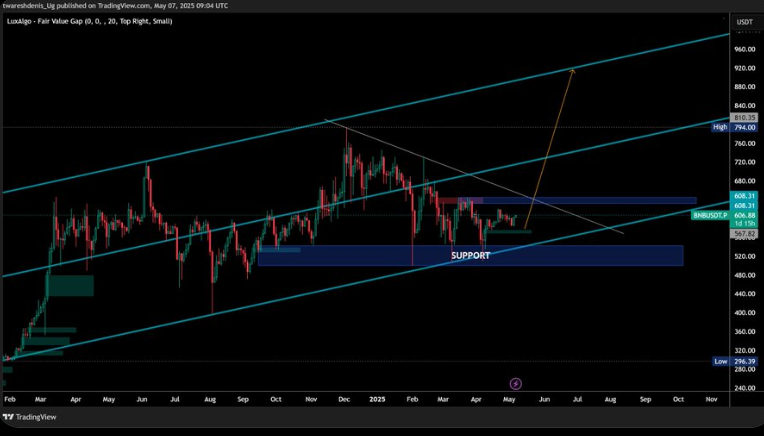This screenshot has width=764, height=436.
Task: Click the 2025 label on time axis
Action: point(377,399)
